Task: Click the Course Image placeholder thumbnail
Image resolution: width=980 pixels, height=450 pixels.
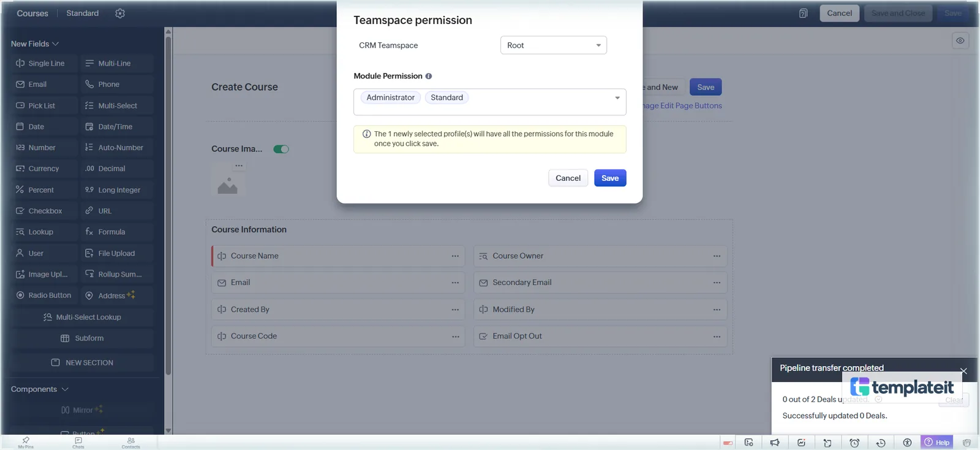Action: coord(227,185)
